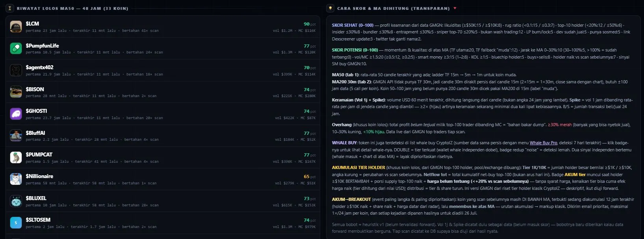Click the 'AKUM→BREAKOUT' label
Viewport: 644px width, 239px height.
tap(351, 199)
